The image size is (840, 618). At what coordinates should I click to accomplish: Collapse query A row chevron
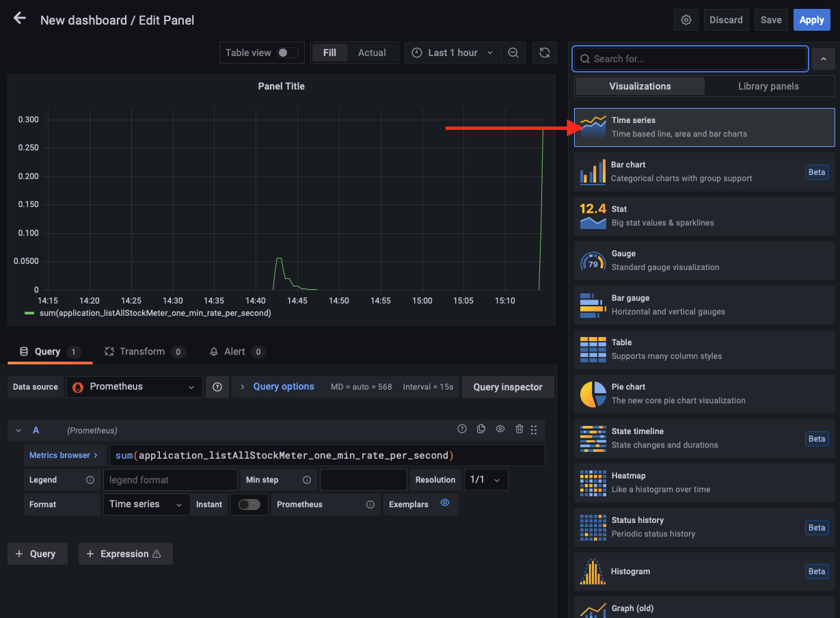click(x=18, y=431)
